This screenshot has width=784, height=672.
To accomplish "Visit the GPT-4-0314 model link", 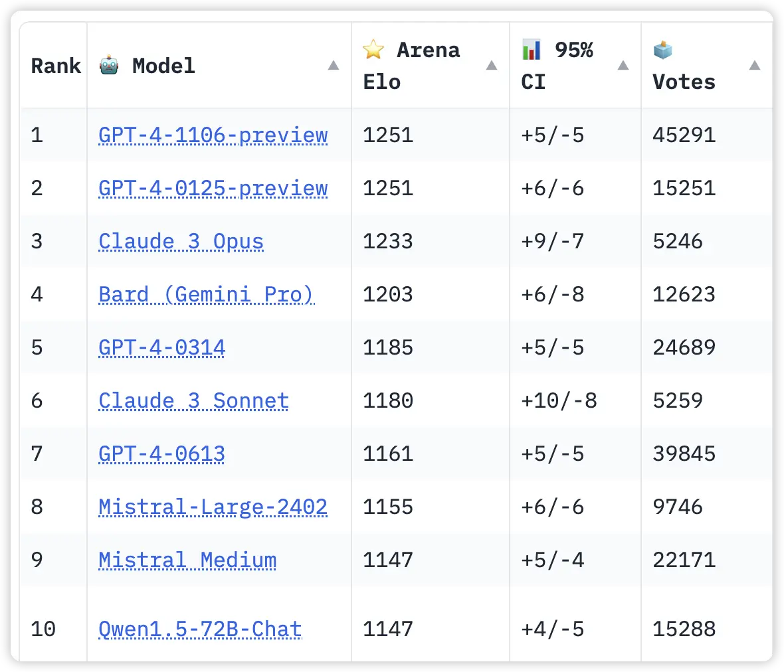I will (162, 347).
